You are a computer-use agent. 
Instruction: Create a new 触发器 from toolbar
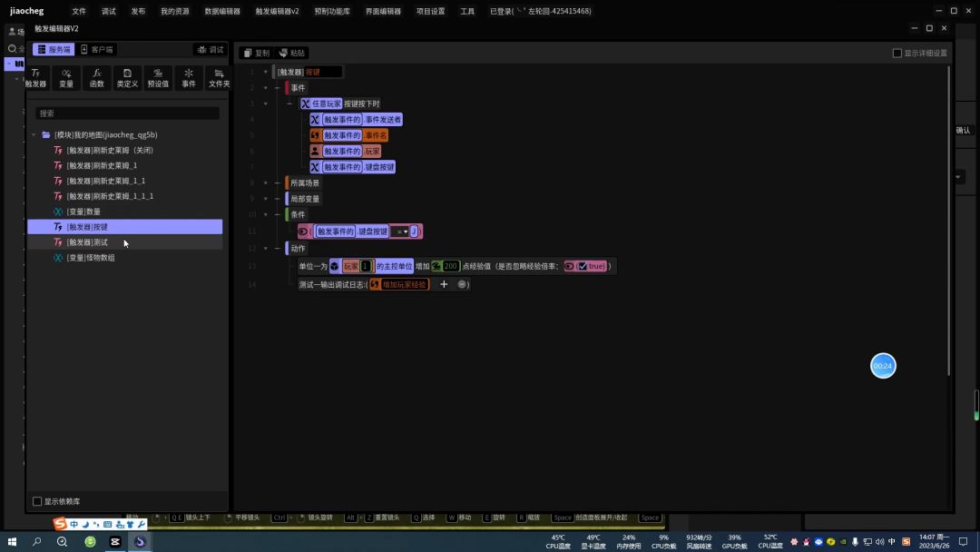[x=35, y=77]
